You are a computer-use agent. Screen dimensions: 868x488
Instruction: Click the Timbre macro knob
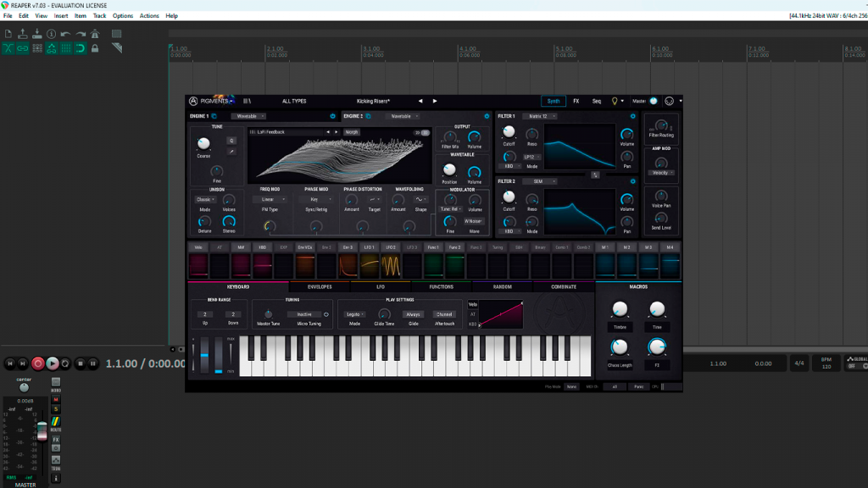coord(620,309)
